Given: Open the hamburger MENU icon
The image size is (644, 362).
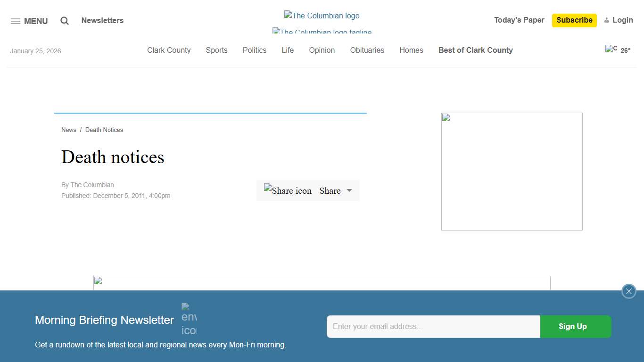Looking at the screenshot, I should [16, 21].
